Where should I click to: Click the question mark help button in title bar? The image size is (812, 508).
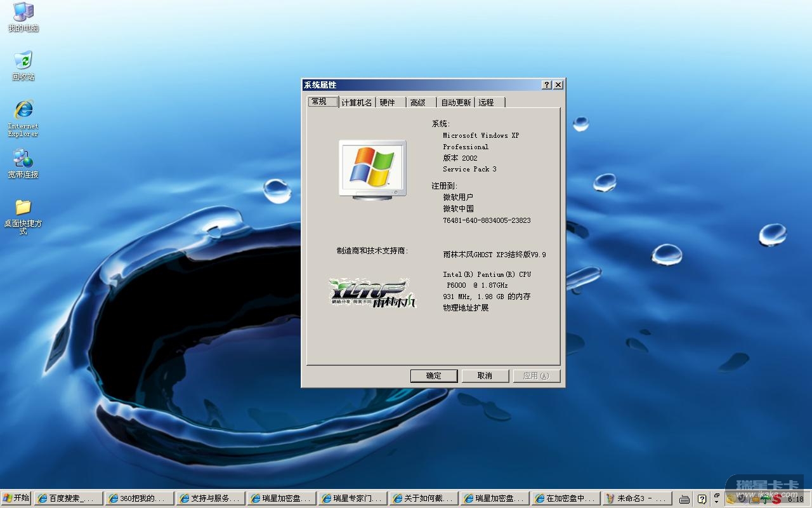[x=547, y=85]
